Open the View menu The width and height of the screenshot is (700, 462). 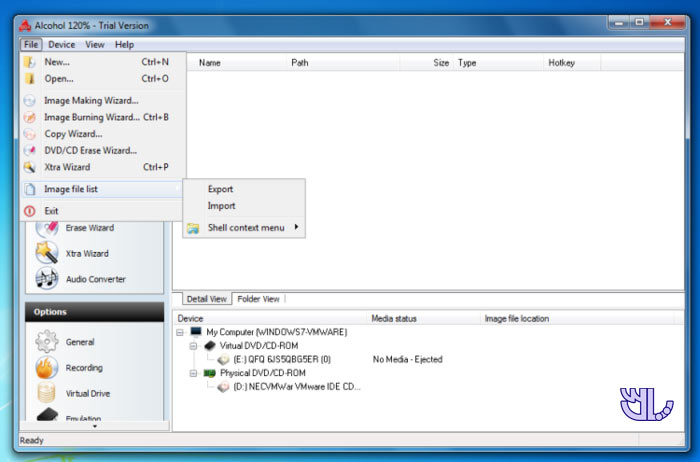point(95,45)
